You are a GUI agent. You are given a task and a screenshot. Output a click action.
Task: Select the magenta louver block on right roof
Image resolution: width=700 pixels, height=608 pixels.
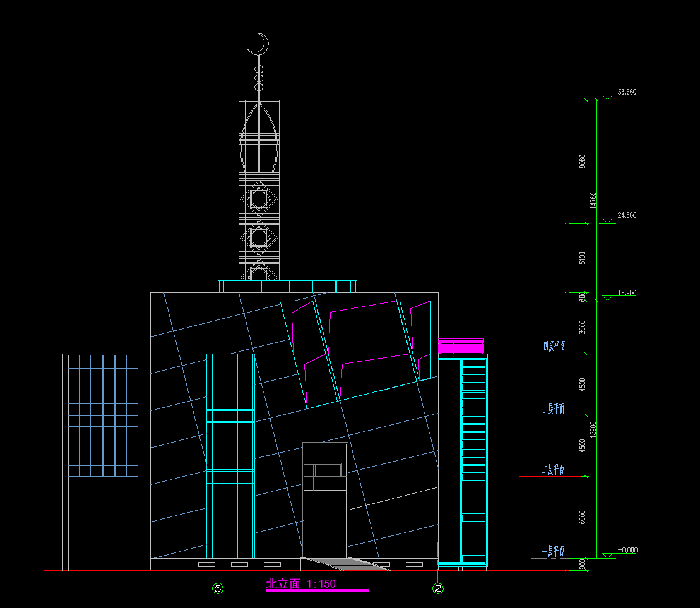[461, 346]
